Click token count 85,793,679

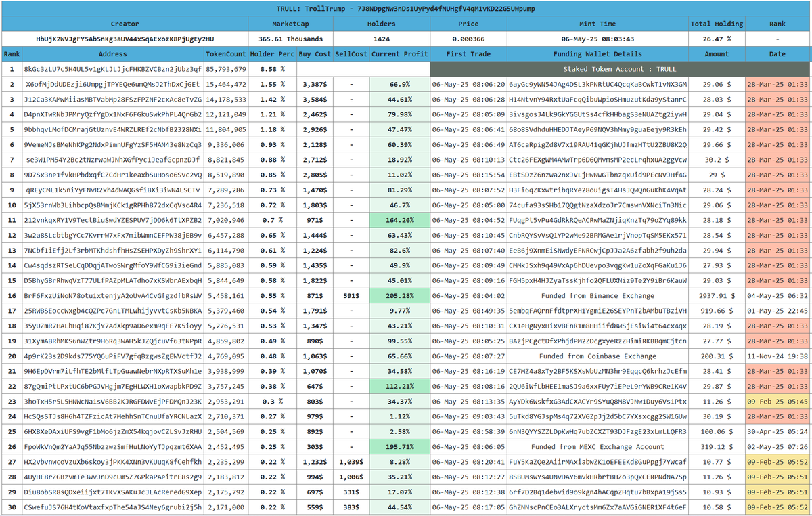click(226, 69)
